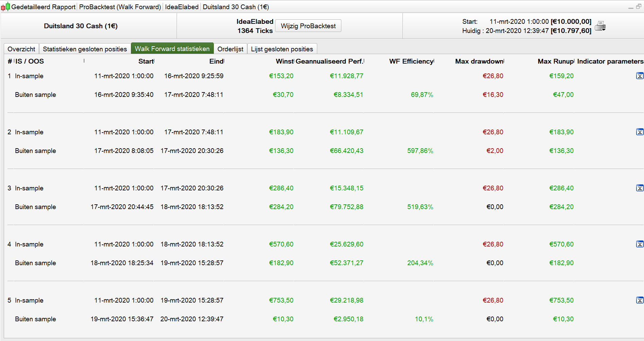Open the printer dropdown menu
Image resolution: width=644 pixels, height=341 pixels.
coord(601,26)
